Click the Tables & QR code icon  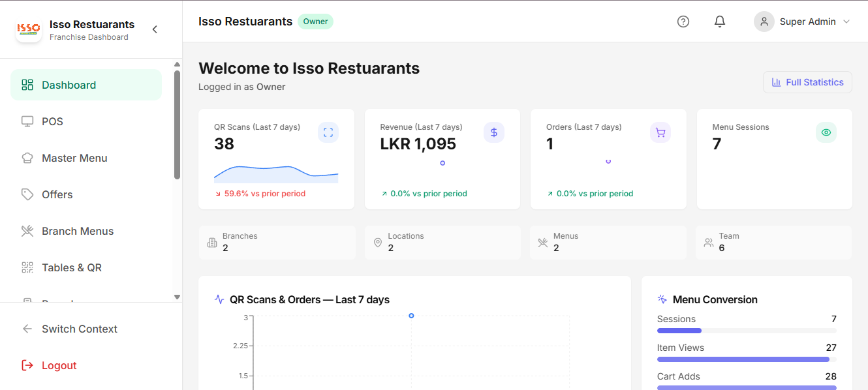(x=27, y=267)
